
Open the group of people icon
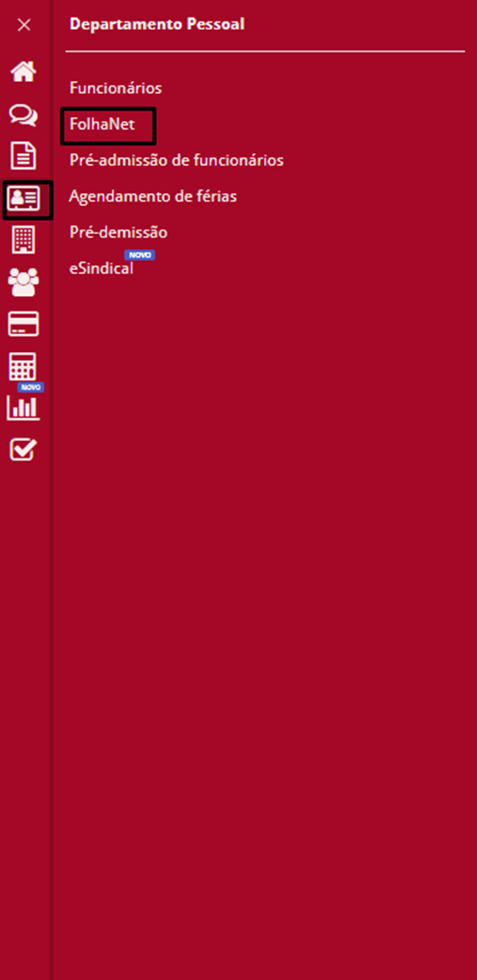[24, 282]
